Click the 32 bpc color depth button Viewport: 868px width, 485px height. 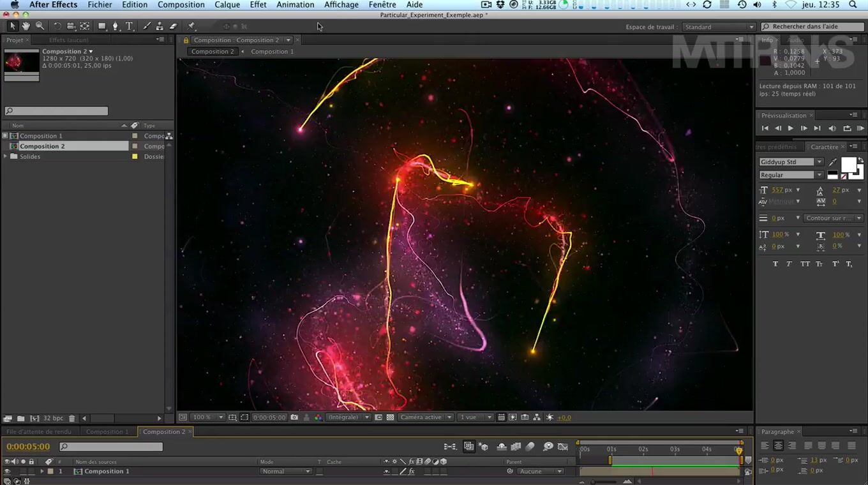(53, 419)
